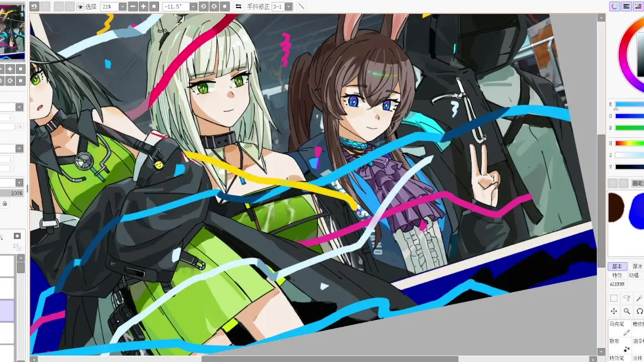Click the undo arrow button in the toolbar
The width and height of the screenshot is (644, 362).
tap(34, 7)
